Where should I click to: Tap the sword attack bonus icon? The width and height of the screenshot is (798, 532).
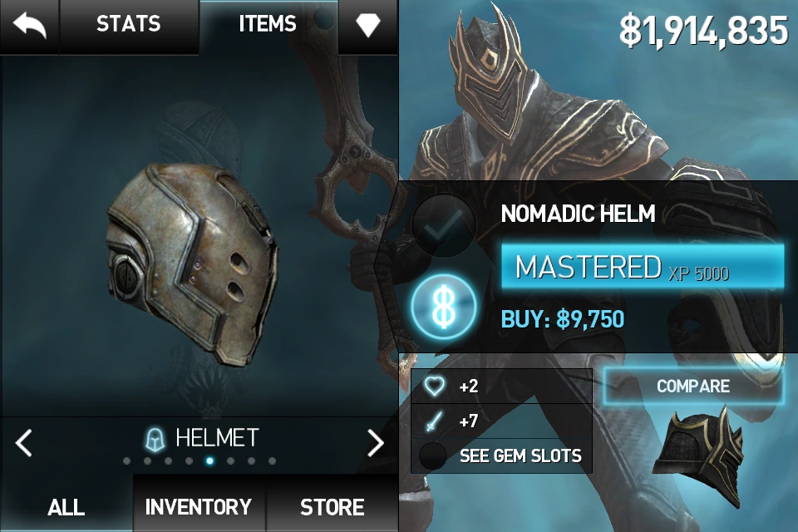pos(433,421)
